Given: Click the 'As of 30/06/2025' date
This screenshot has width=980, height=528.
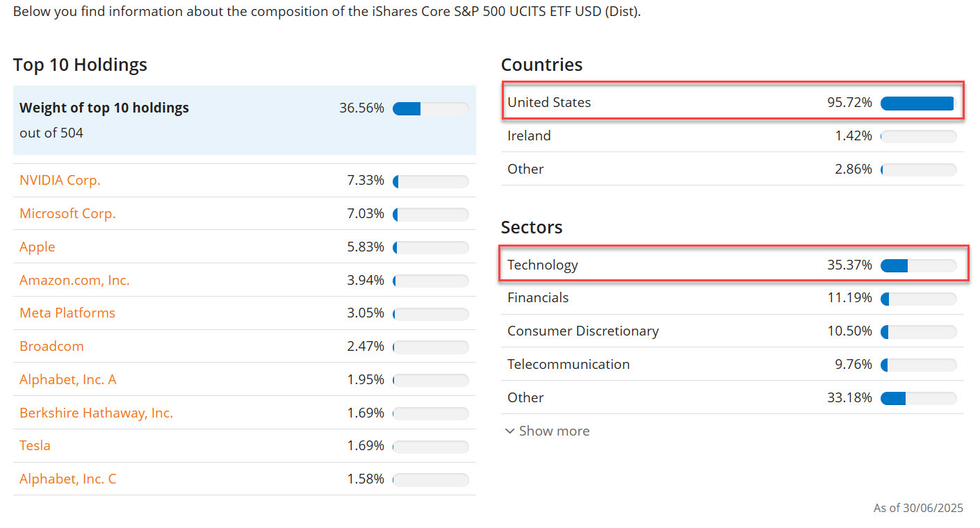Looking at the screenshot, I should [x=918, y=508].
